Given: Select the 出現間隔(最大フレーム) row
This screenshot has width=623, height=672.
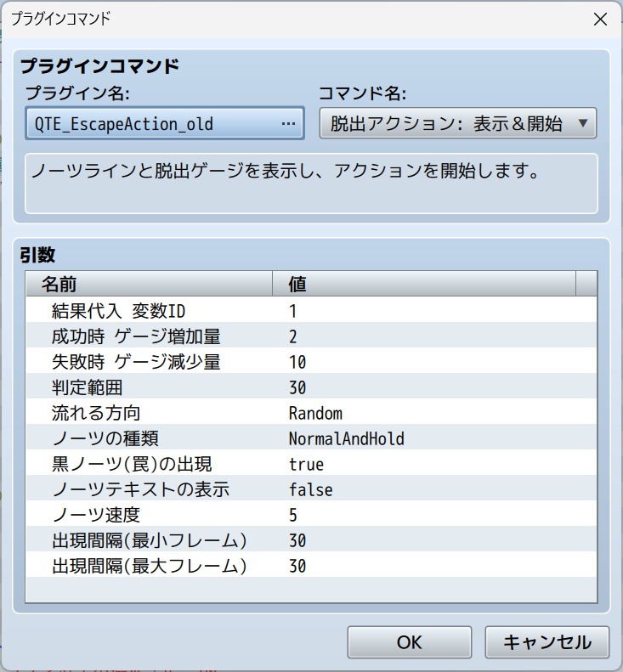Looking at the screenshot, I should click(x=311, y=566).
